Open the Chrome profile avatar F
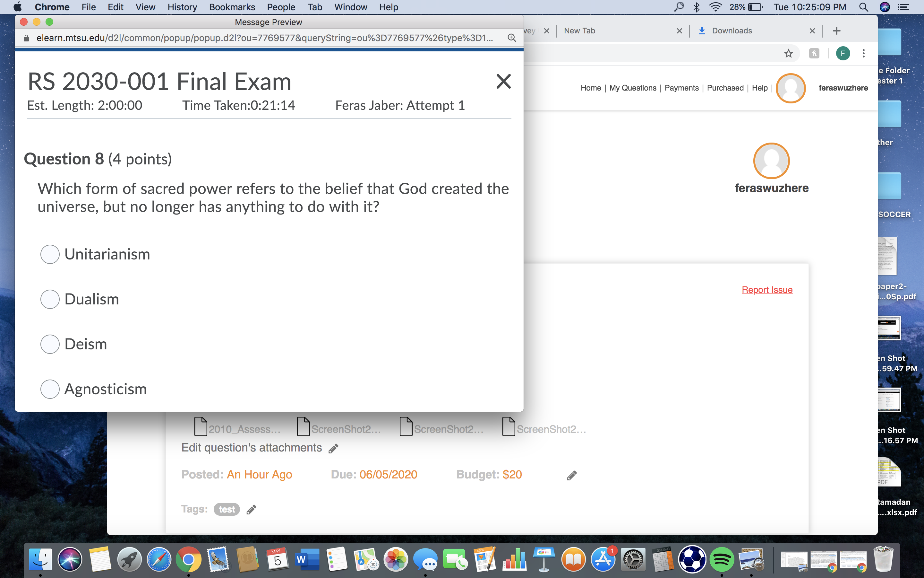This screenshot has height=578, width=924. 843,53
